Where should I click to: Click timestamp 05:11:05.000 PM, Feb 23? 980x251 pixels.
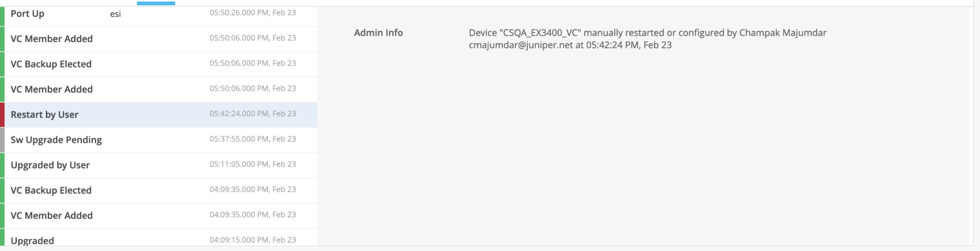253,164
